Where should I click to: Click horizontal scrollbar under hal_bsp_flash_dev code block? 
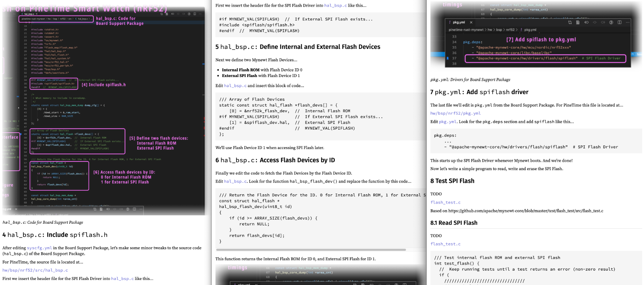(x=311, y=250)
